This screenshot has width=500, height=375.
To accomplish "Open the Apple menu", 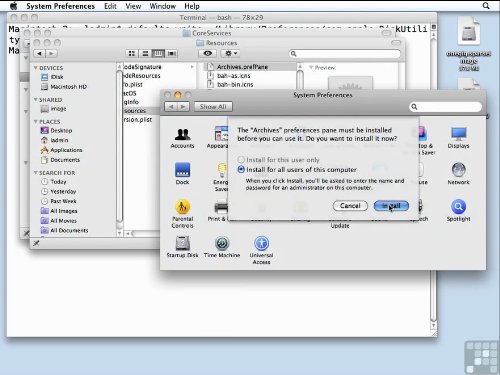I will 13,6.
